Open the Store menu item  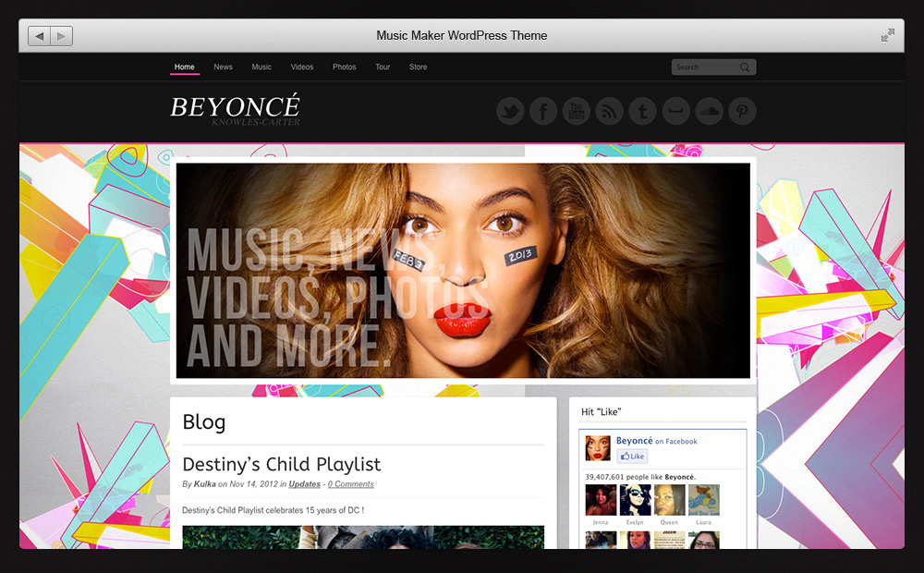tap(419, 67)
